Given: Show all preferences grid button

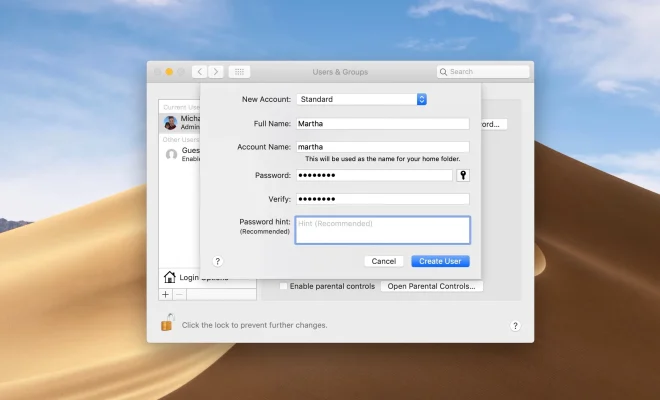Looking at the screenshot, I should 239,72.
